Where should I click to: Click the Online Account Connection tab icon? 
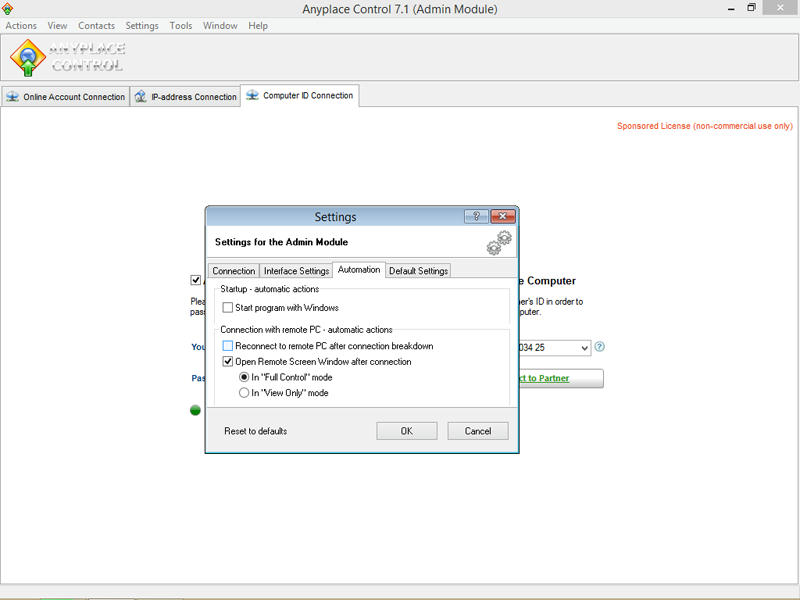click(13, 96)
